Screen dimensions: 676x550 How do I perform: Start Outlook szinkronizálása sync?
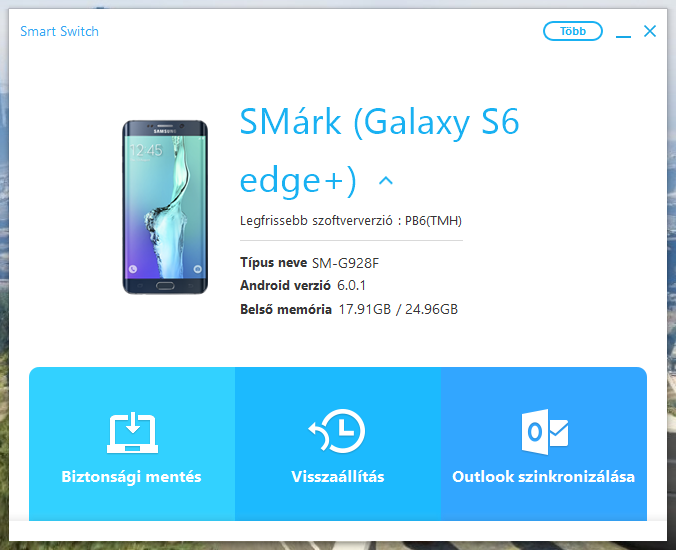pos(544,444)
